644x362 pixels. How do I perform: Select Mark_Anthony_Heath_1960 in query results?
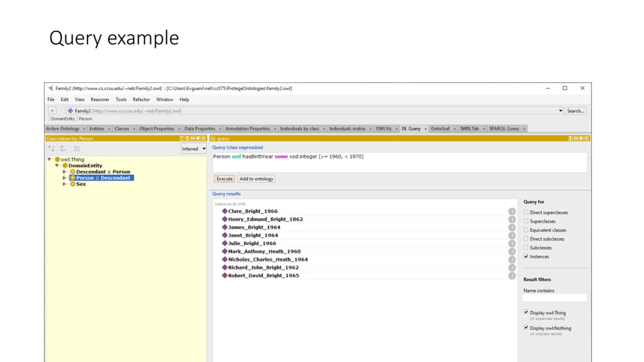coord(264,251)
